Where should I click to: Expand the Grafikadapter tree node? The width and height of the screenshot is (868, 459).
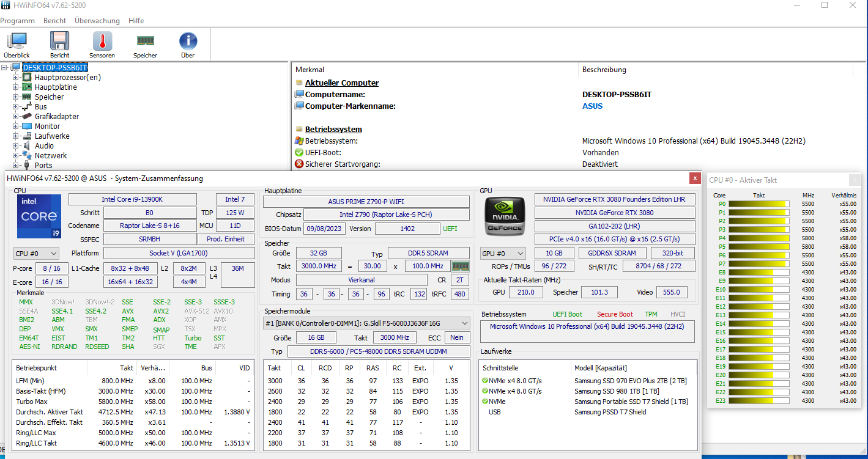[x=15, y=117]
